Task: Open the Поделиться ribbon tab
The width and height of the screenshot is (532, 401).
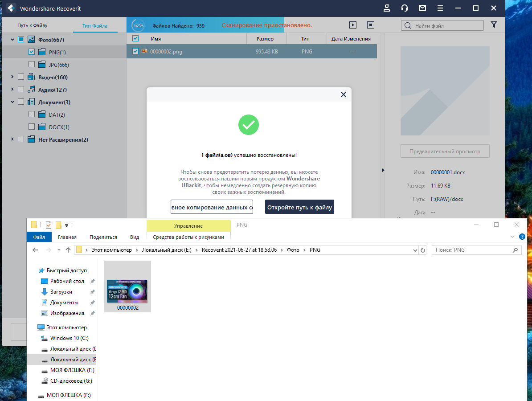Action: tap(103, 237)
